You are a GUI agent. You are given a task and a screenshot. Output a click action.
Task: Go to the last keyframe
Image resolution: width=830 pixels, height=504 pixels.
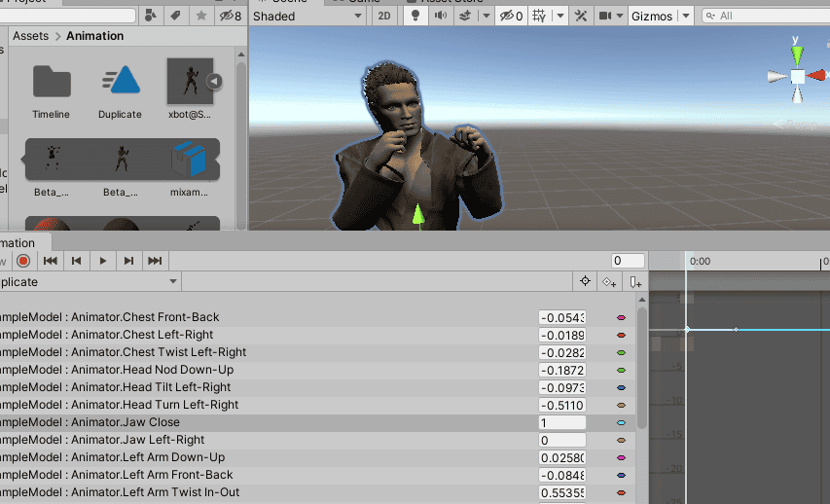(155, 261)
